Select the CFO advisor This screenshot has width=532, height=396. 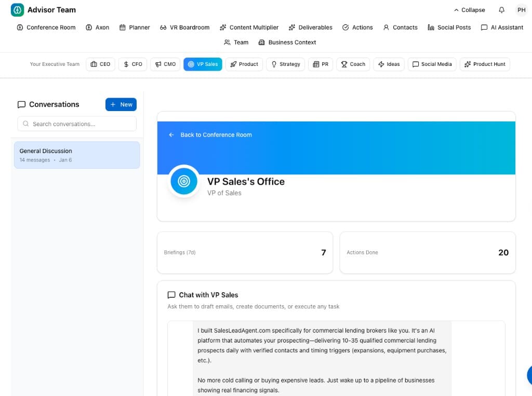[132, 64]
